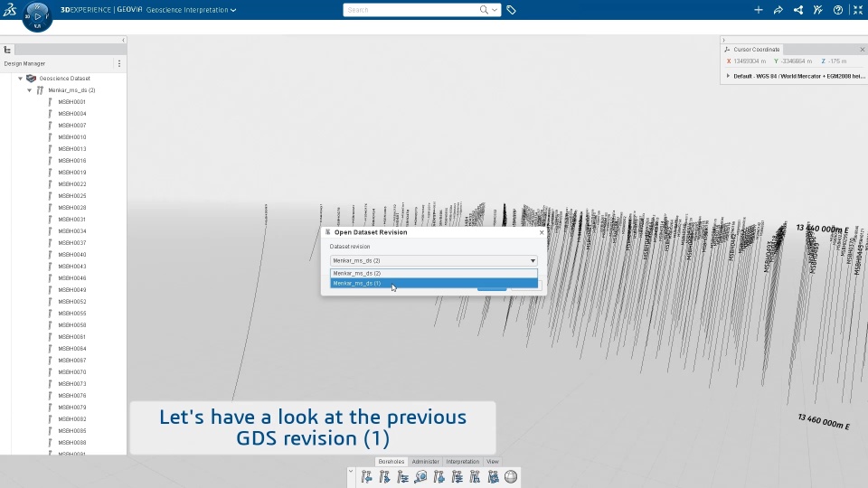The image size is (868, 488).
Task: Click the Y coordinate value -3346664 m
Action: 796,61
